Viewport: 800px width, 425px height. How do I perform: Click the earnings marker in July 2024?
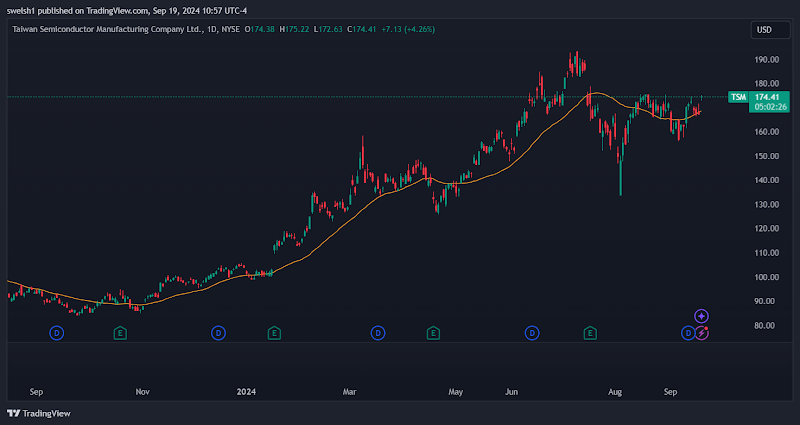pos(590,334)
